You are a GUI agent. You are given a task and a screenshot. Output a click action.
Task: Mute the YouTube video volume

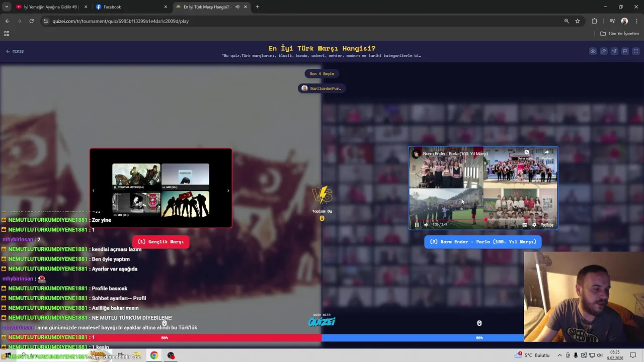point(426,225)
